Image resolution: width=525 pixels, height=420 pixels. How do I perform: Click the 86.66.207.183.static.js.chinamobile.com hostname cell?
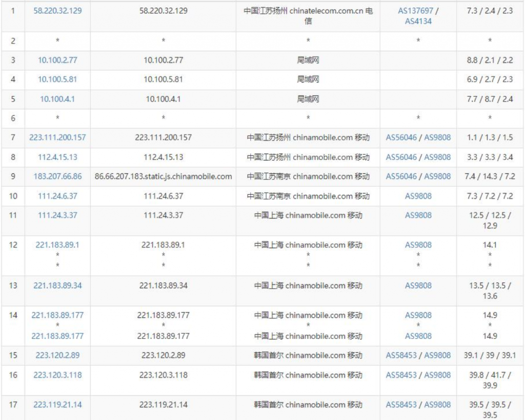[x=163, y=176]
